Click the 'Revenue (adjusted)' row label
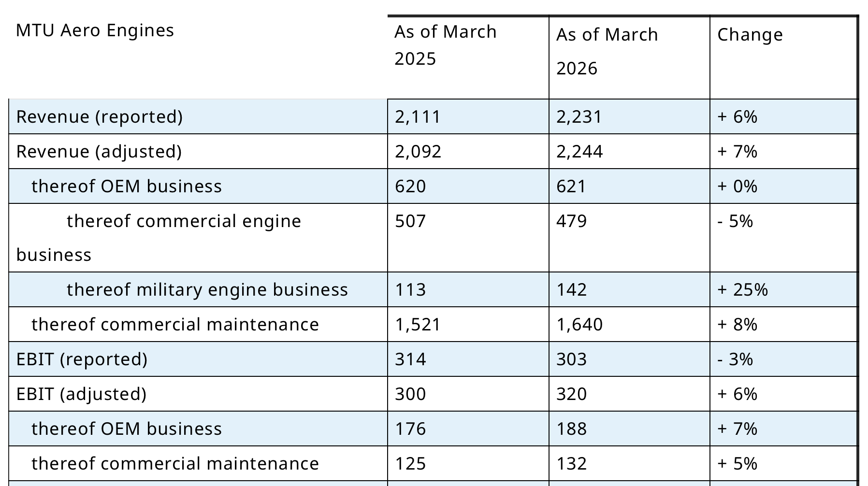 pyautogui.click(x=99, y=152)
